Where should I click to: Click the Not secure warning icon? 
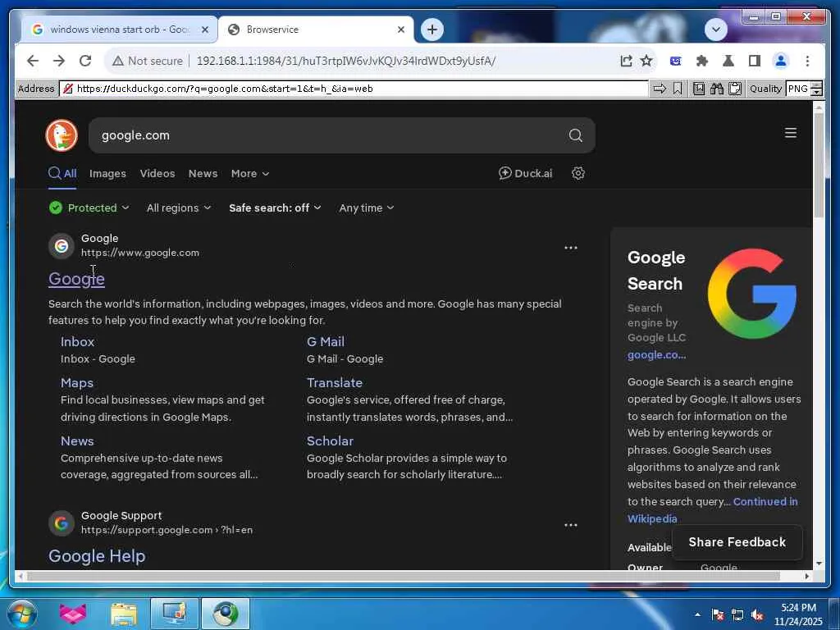pyautogui.click(x=118, y=61)
